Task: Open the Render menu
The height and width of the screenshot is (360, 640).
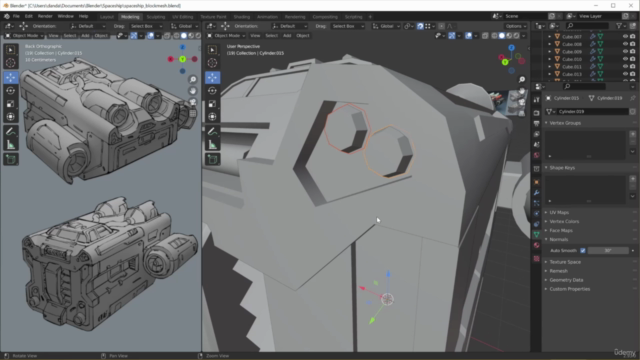Action: (45, 16)
